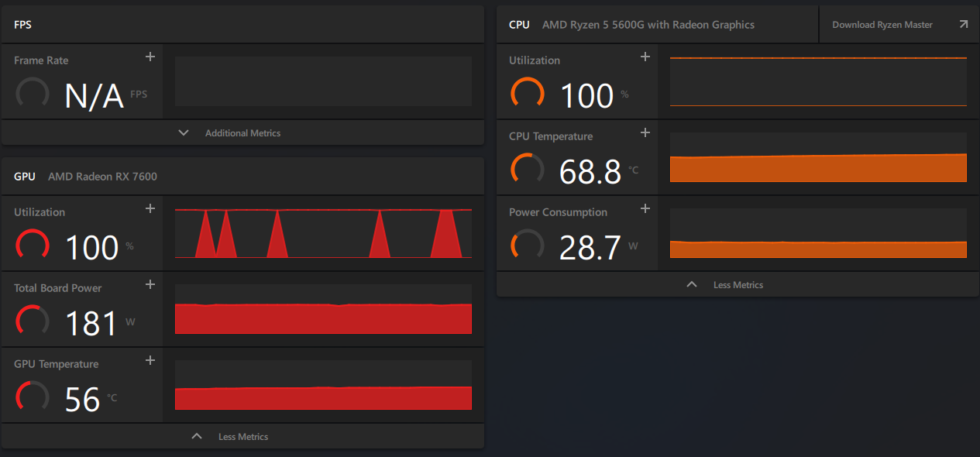Screen dimensions: 980x457
Task: Click the N/A frame rate value
Action: click(94, 96)
